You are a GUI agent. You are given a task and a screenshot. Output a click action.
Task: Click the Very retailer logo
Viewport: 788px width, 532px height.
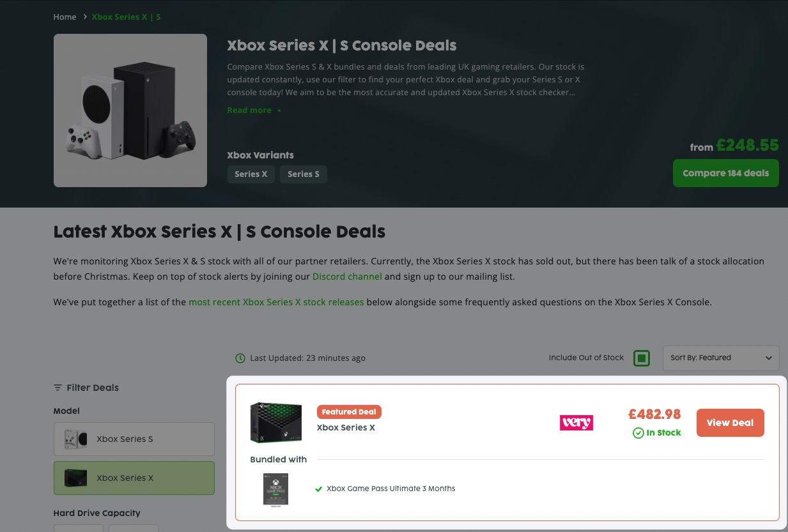[576, 423]
